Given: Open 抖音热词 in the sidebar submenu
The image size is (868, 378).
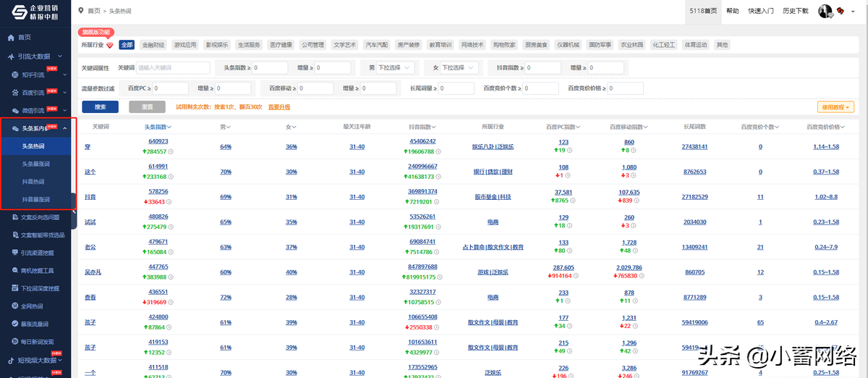Looking at the screenshot, I should tap(35, 182).
